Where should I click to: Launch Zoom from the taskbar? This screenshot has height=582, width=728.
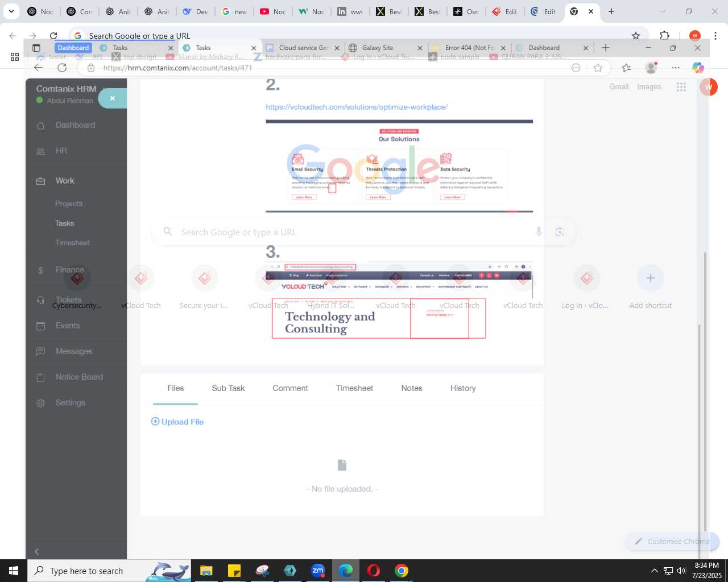pos(318,571)
